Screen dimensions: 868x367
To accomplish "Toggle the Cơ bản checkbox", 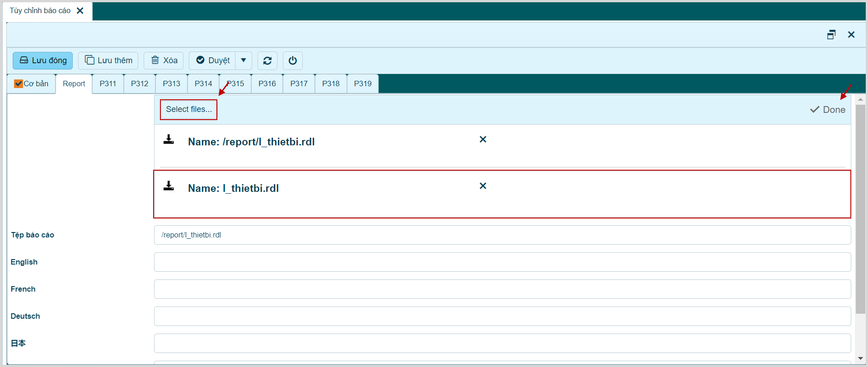I will (x=19, y=84).
